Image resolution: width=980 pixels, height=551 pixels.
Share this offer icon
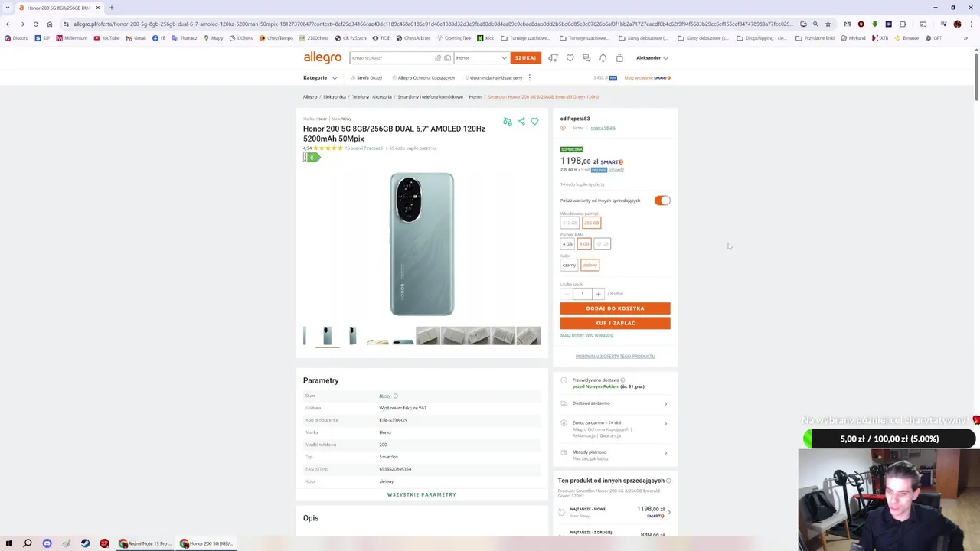[521, 121]
